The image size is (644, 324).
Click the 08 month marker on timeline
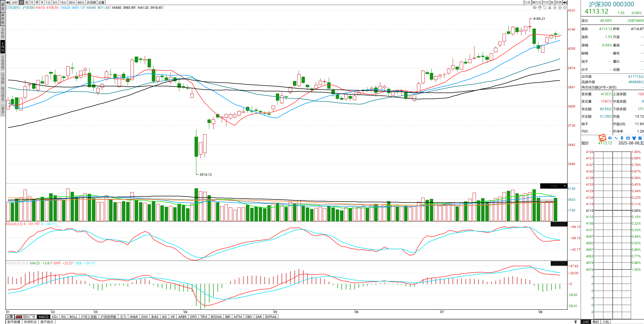pos(540,312)
